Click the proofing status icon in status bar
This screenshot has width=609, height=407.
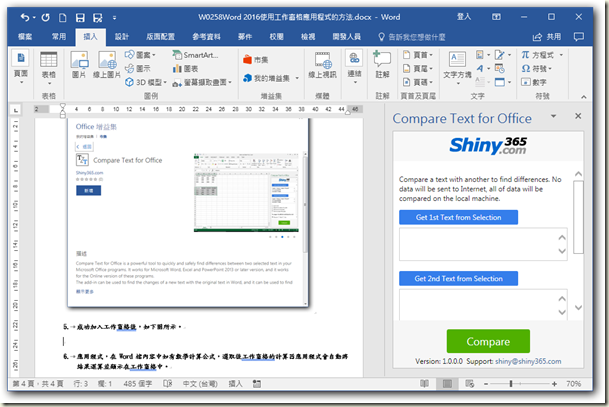[168, 384]
